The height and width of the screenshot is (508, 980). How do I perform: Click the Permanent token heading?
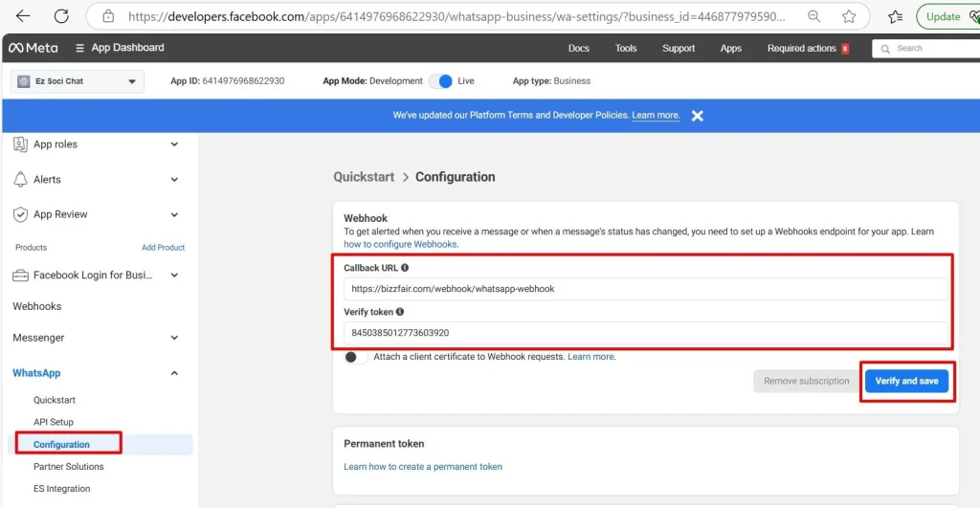(x=384, y=444)
